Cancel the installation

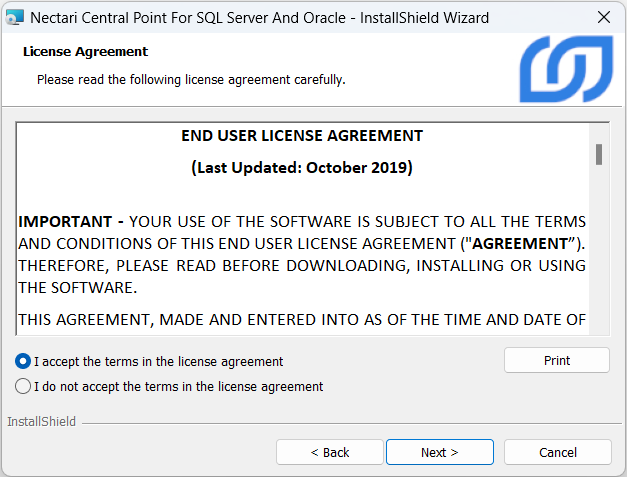coord(557,452)
